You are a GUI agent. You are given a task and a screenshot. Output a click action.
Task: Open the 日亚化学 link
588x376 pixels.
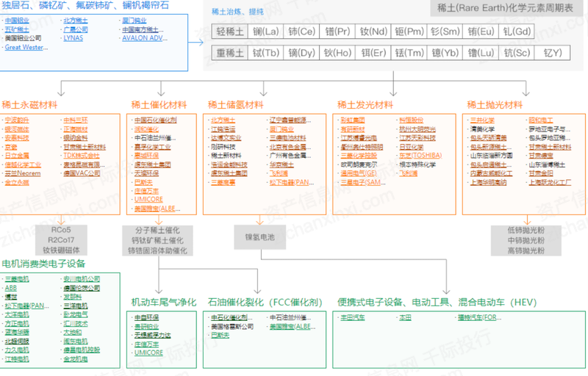pos(412,147)
